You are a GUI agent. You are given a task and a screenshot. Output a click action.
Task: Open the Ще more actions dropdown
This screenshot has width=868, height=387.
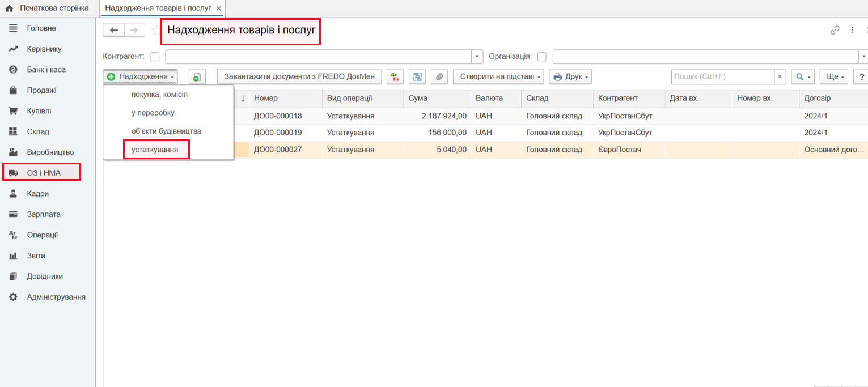[x=833, y=76]
